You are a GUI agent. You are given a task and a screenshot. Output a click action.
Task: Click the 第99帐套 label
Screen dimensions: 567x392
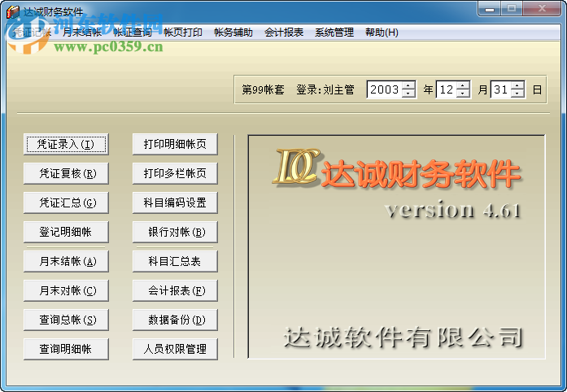tap(263, 89)
